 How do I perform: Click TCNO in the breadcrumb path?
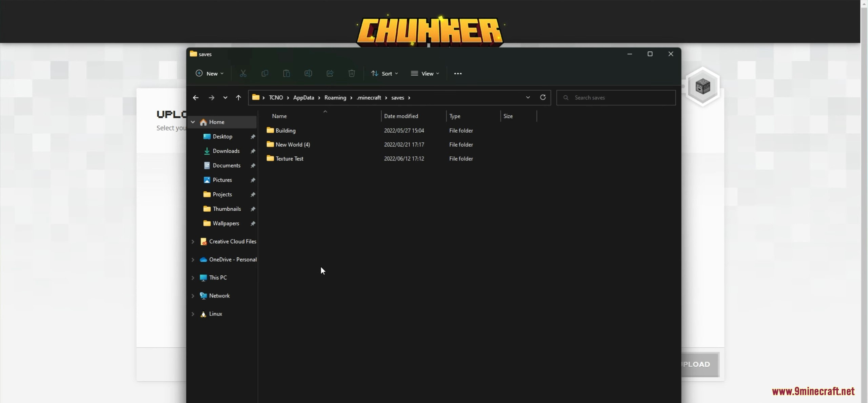pyautogui.click(x=276, y=98)
